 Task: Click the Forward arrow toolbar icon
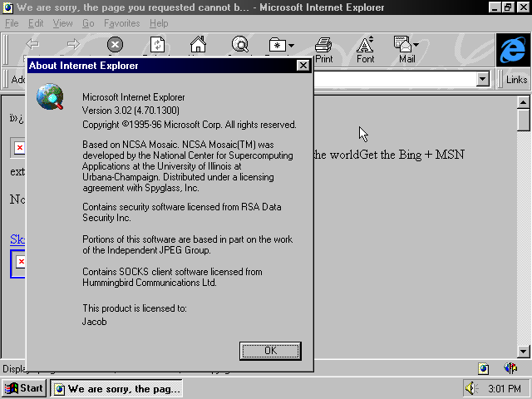(x=73, y=44)
